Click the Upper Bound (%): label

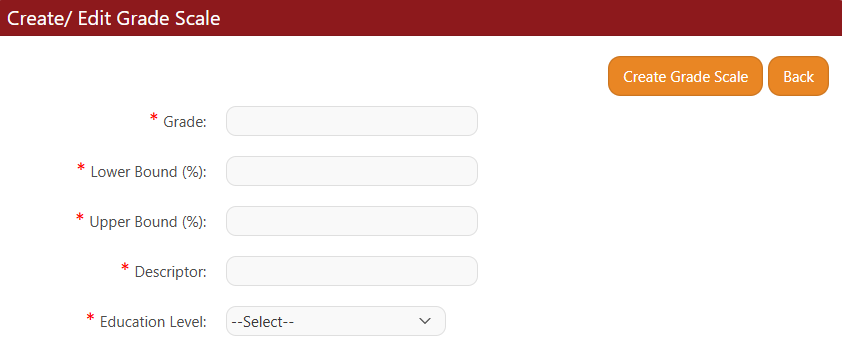click(148, 222)
